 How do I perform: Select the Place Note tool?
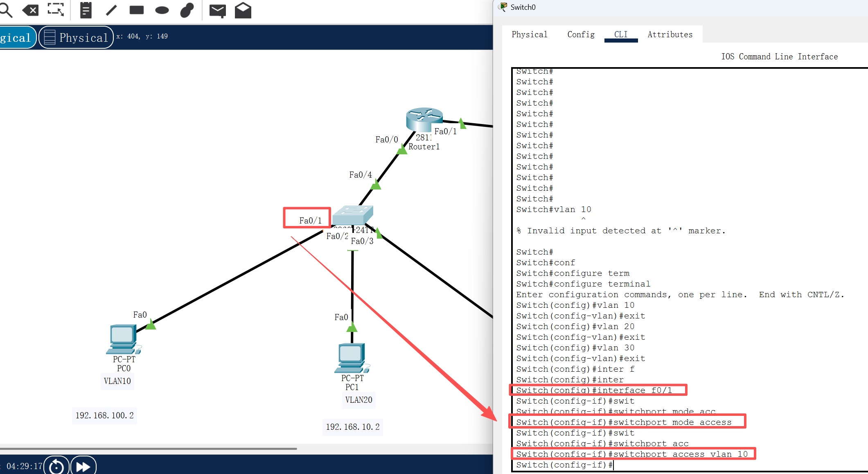(86, 10)
